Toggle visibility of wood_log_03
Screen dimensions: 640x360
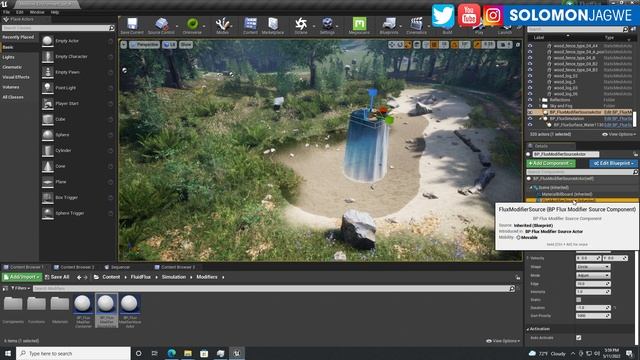coord(530,88)
